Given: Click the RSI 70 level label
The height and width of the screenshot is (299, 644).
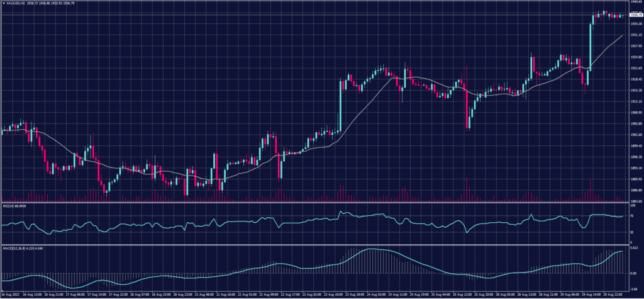Looking at the screenshot, I should [x=631, y=215].
